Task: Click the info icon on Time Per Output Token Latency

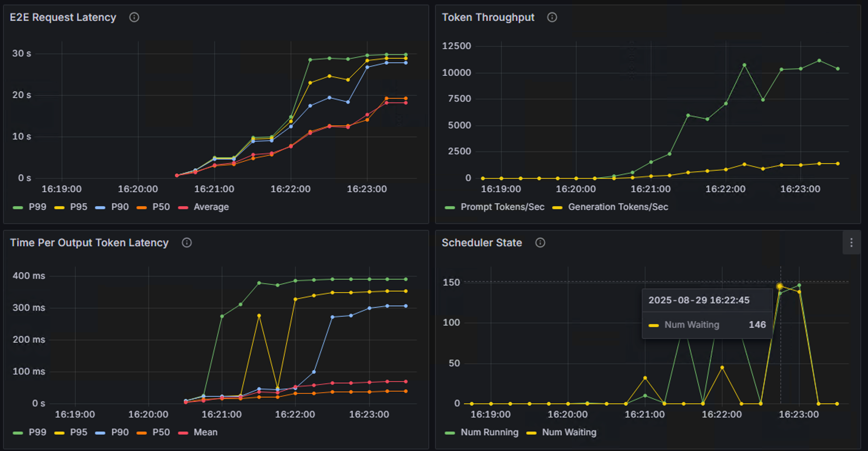Action: [187, 243]
